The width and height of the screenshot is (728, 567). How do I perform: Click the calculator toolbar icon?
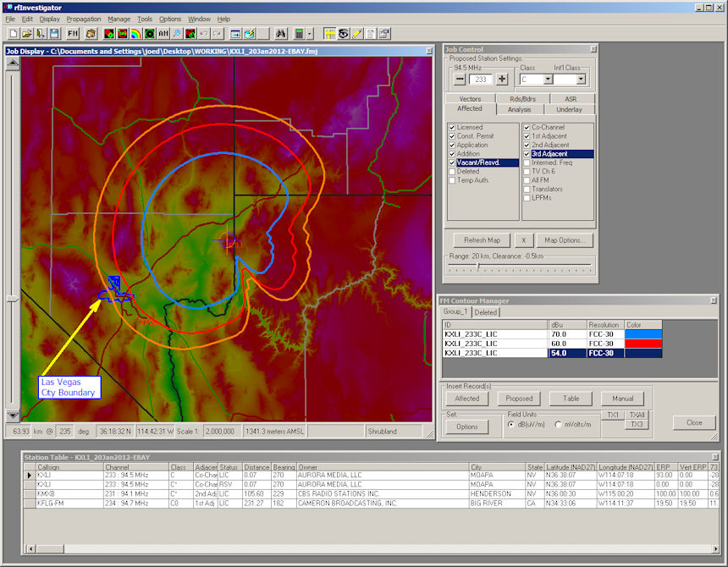299,33
